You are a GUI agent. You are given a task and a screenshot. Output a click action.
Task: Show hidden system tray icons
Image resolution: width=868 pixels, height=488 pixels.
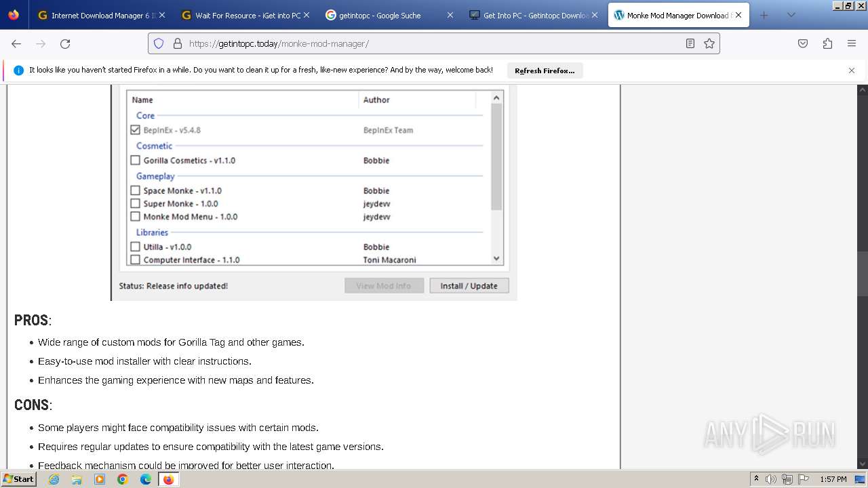tap(757, 479)
